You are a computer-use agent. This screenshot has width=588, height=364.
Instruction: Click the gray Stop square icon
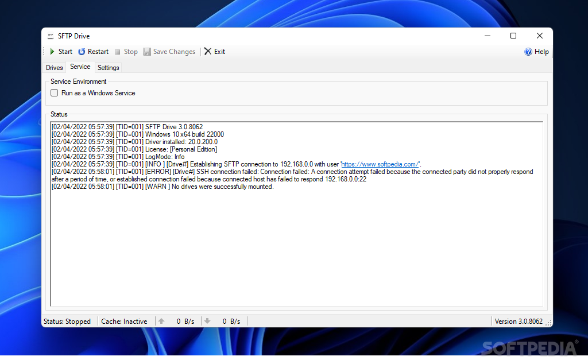point(117,52)
